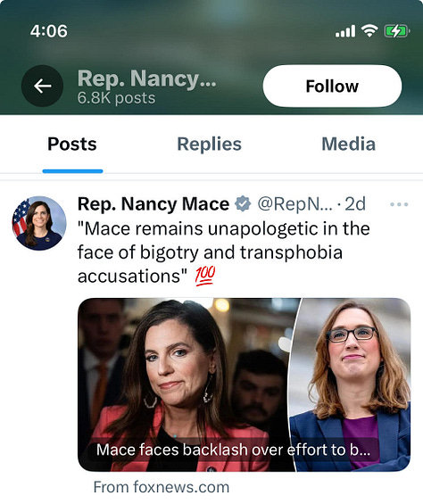Tap the Rep. Nancy Mace post author name

tap(153, 203)
